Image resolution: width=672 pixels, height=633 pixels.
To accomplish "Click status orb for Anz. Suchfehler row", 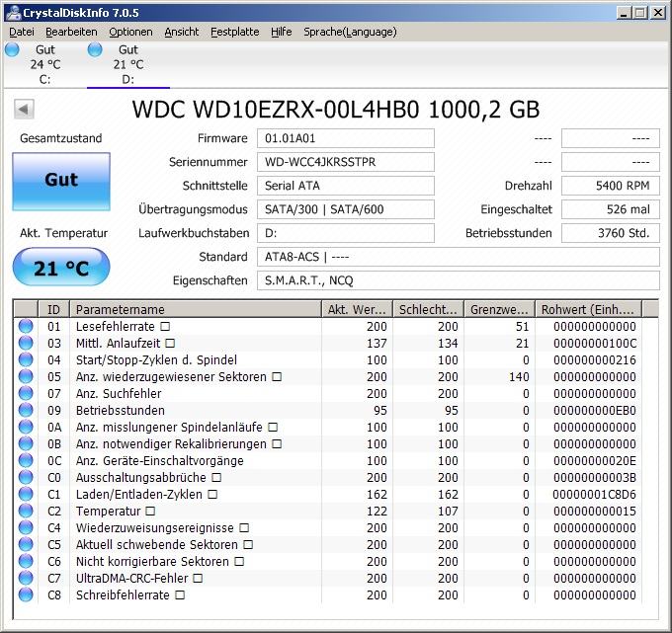I will click(x=26, y=393).
